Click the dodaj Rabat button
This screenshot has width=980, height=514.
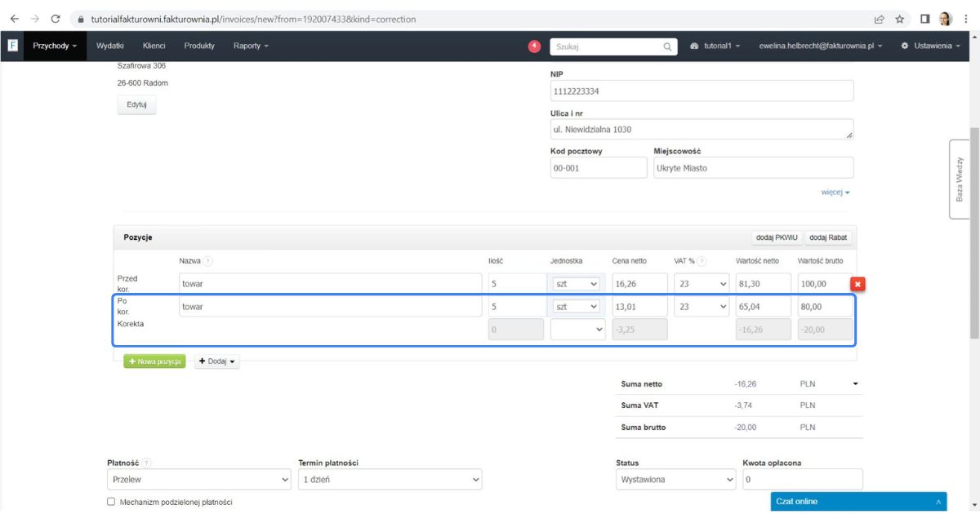(x=829, y=237)
